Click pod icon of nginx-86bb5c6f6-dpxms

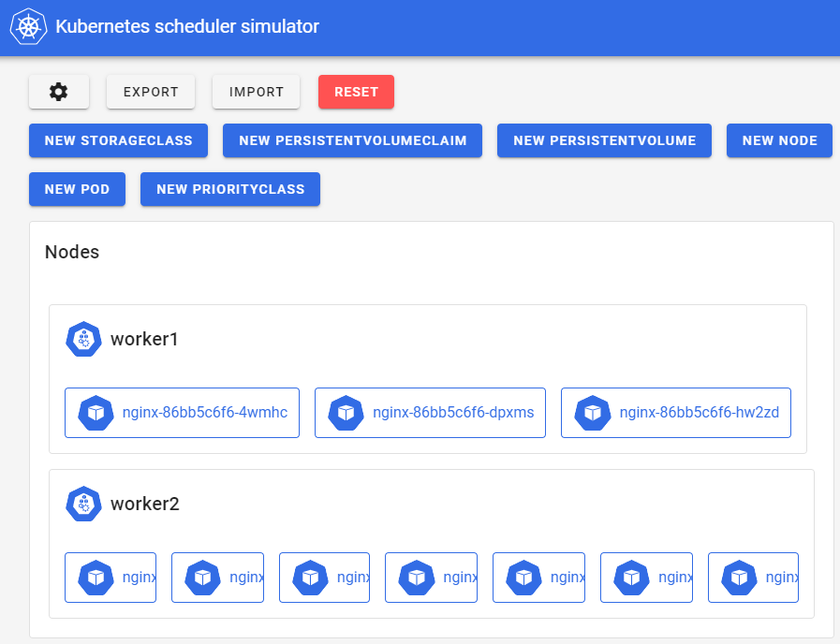[x=346, y=413]
